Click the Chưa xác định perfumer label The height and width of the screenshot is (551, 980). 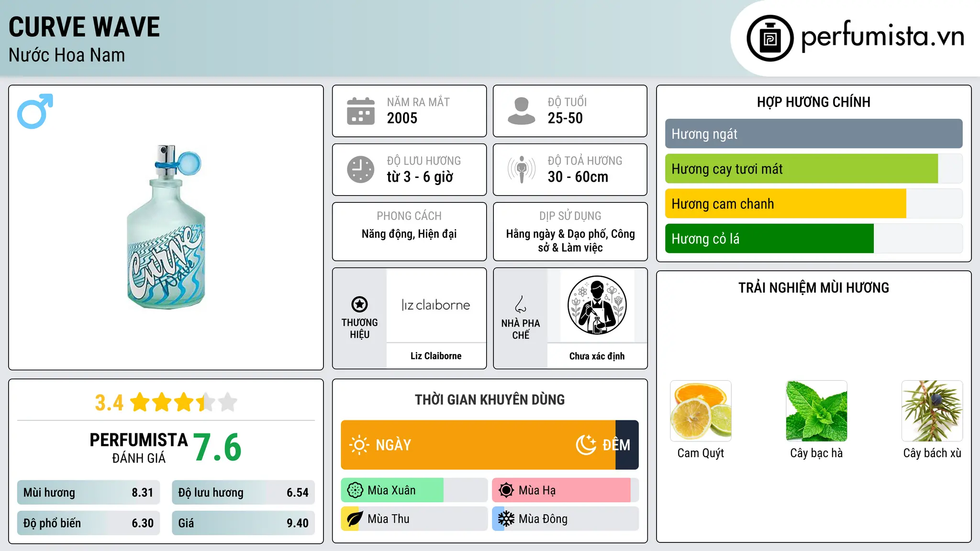tap(597, 356)
